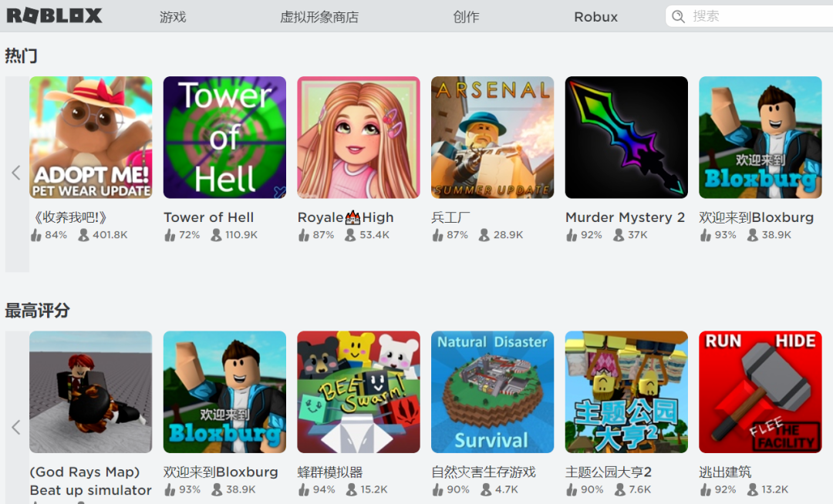This screenshot has height=504, width=833.
Task: Select the Natural Disaster Survival icon
Action: coord(492,392)
